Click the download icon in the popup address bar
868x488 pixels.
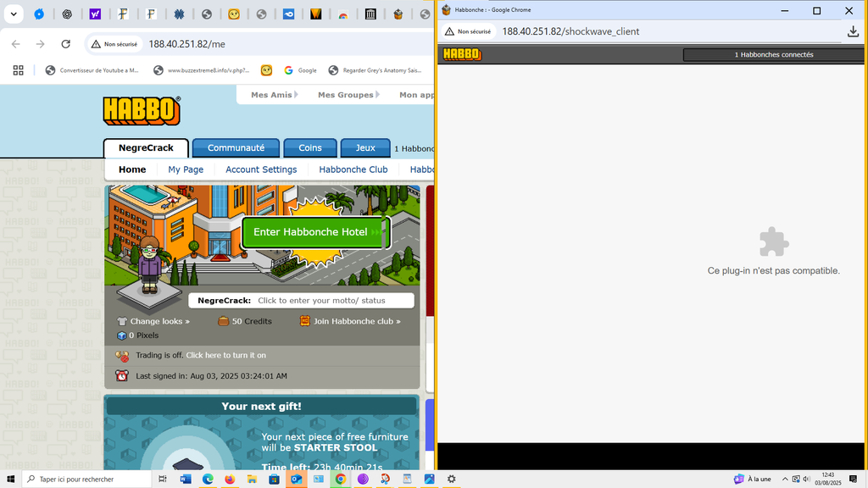coord(853,31)
